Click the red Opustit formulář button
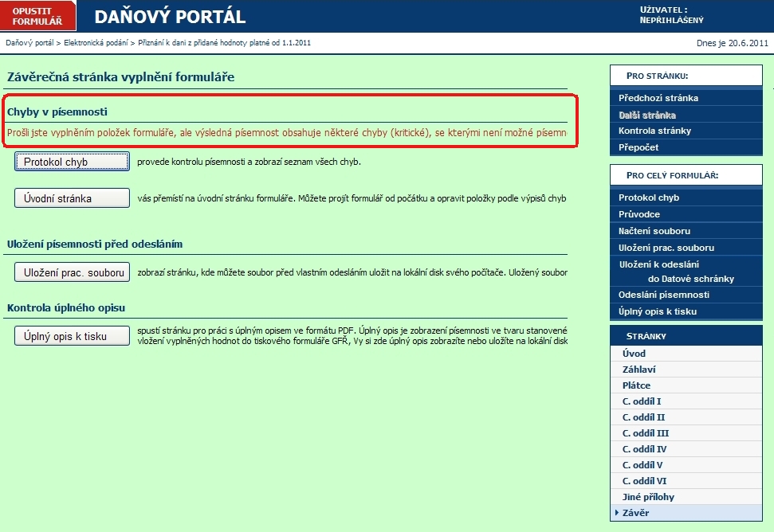774x532 pixels. (38, 16)
